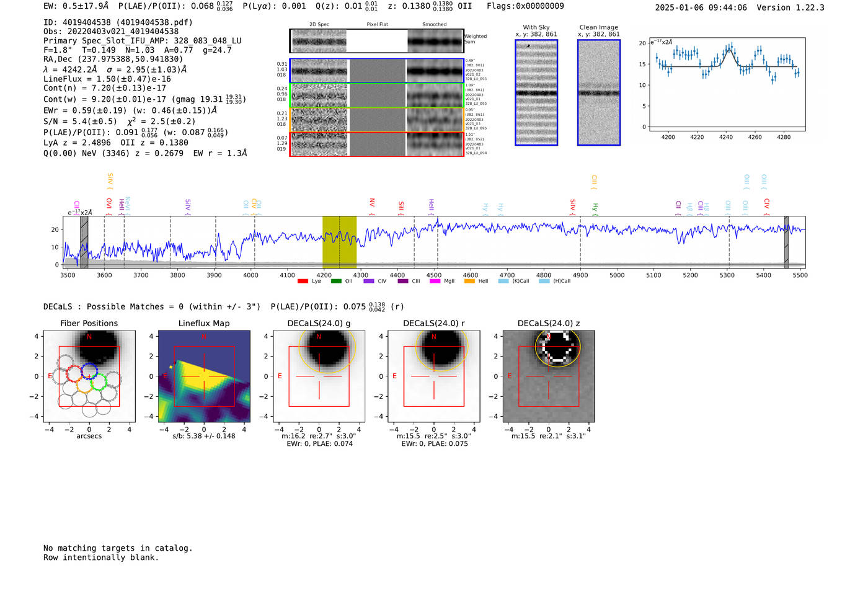Image resolution: width=868 pixels, height=591 pixels.
Task: Click the 2D Spec column header
Action: pyautogui.click(x=319, y=24)
